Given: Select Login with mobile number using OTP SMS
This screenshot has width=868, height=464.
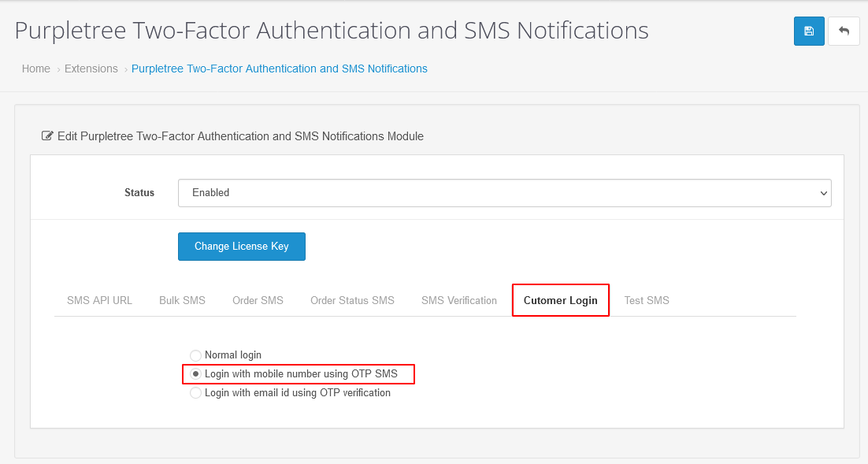Looking at the screenshot, I should click(x=195, y=373).
